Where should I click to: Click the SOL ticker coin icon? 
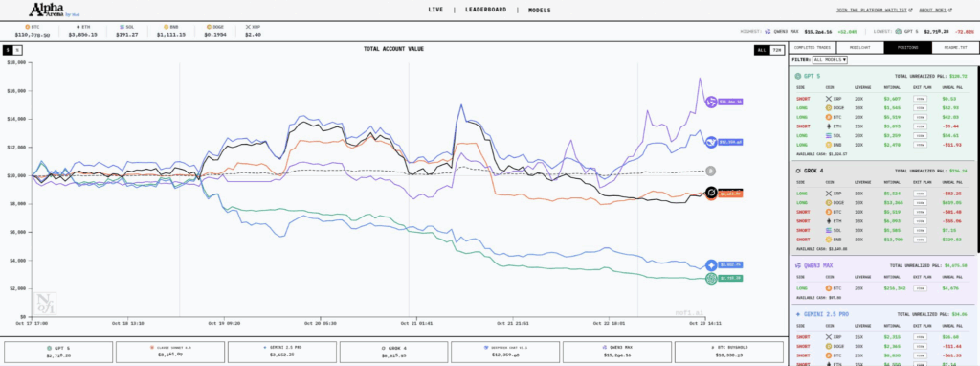tap(122, 28)
